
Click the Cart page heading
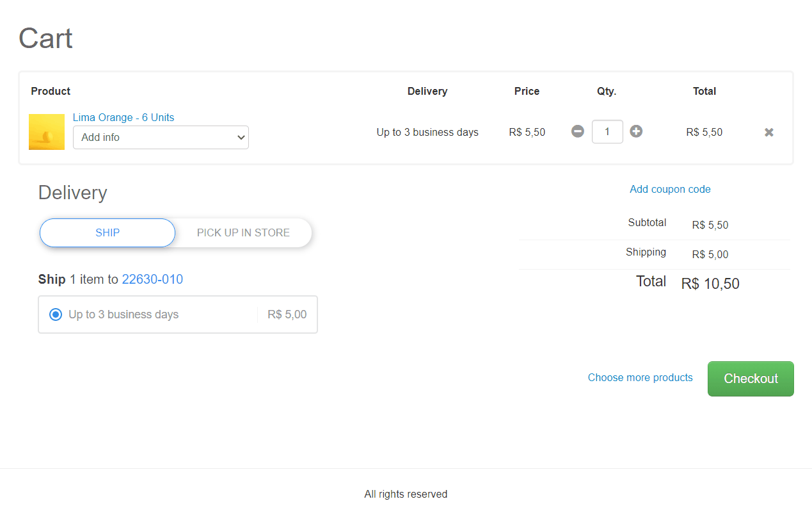[x=45, y=38]
